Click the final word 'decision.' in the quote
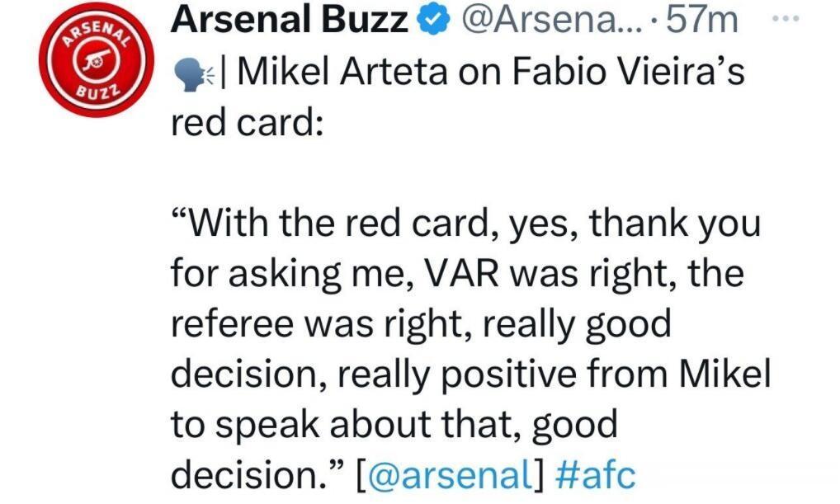Viewport: 840px width, 504px height. point(252,474)
